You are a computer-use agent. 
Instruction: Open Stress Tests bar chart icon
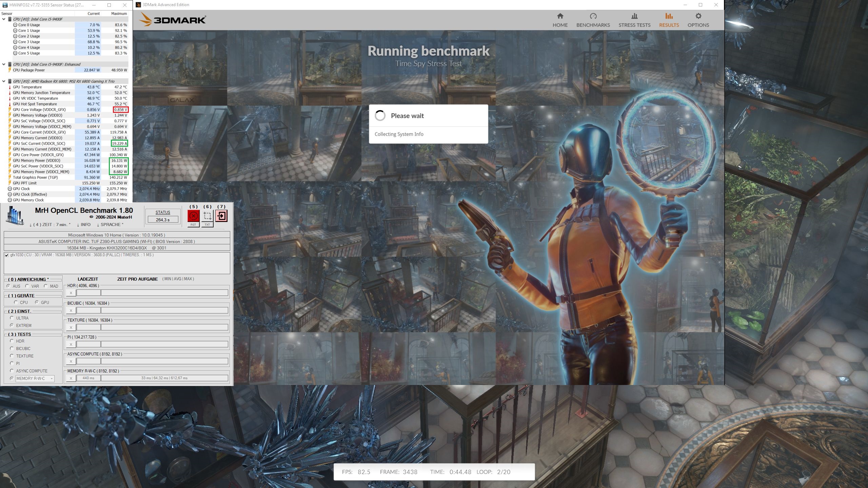click(x=634, y=16)
